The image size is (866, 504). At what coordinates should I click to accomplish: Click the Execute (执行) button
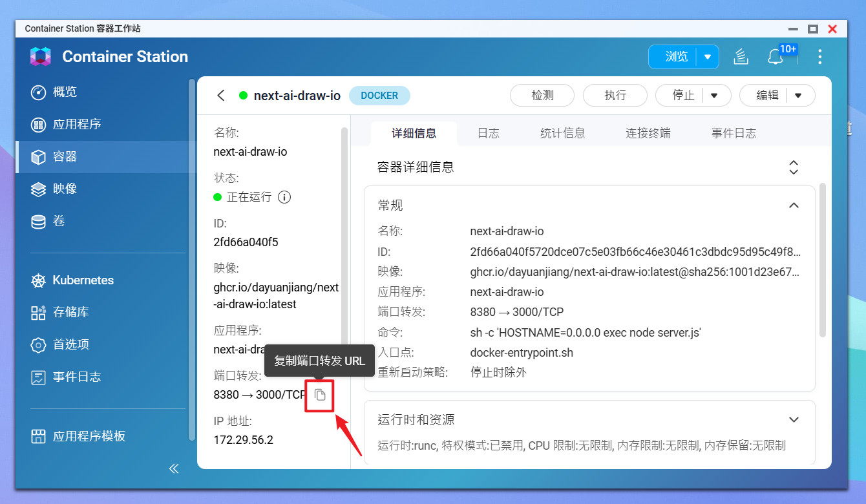[615, 96]
